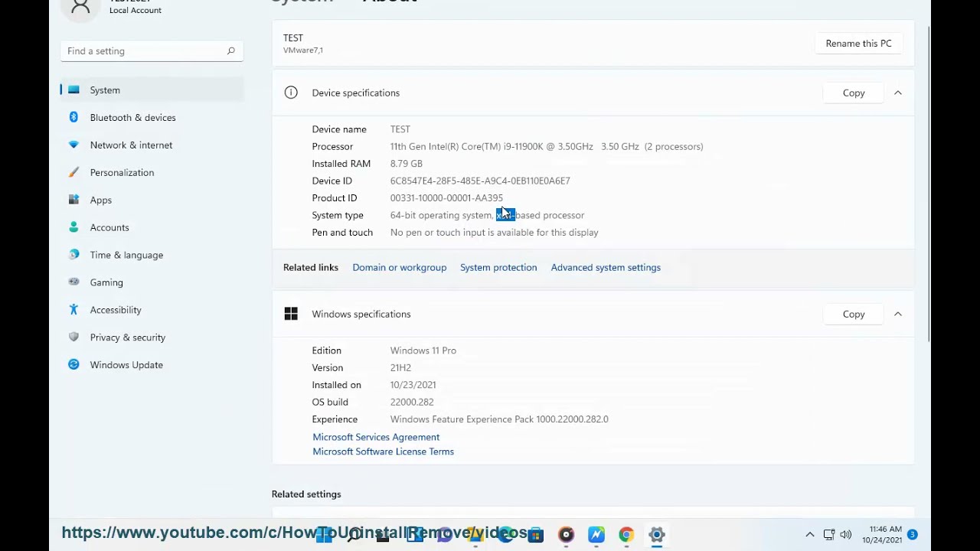
Task: Click the magnifier icon in Find a setting
Action: tap(230, 51)
